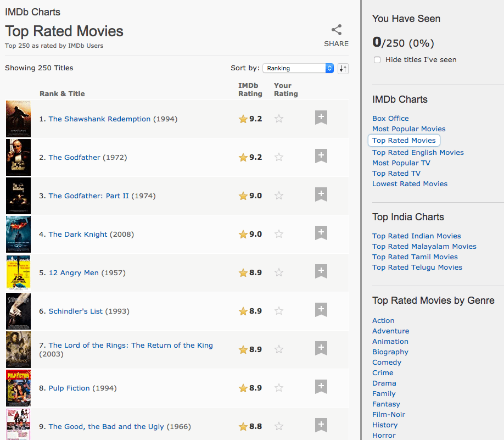Add The Godfather to your Watchlist
504x440 pixels.
click(x=321, y=156)
